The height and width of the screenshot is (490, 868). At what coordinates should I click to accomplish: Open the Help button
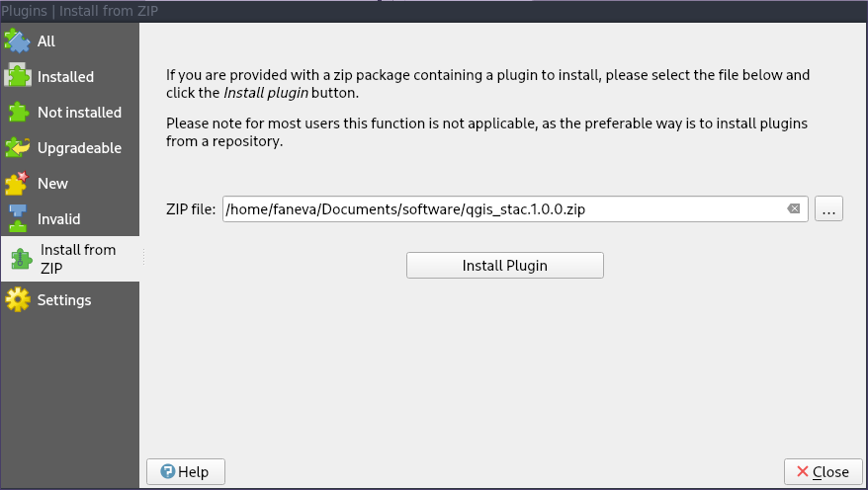pyautogui.click(x=186, y=472)
